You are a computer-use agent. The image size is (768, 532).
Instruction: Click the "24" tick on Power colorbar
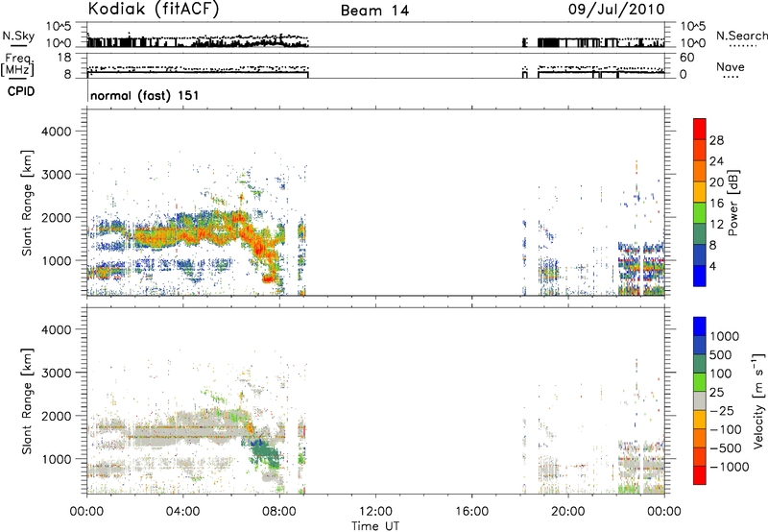coord(716,161)
